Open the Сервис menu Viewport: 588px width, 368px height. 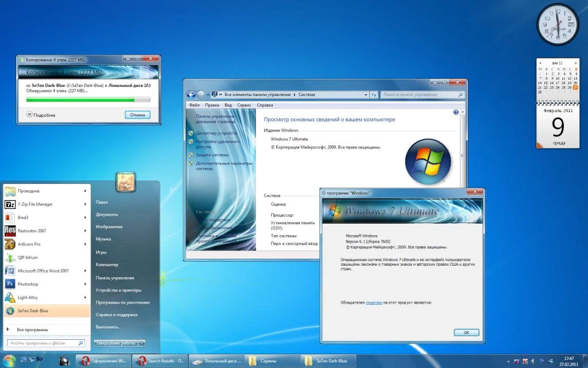pos(244,105)
